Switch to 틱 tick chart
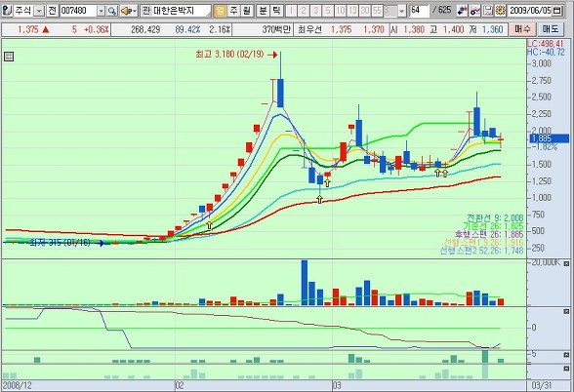This screenshot has height=392, width=574. point(276,11)
